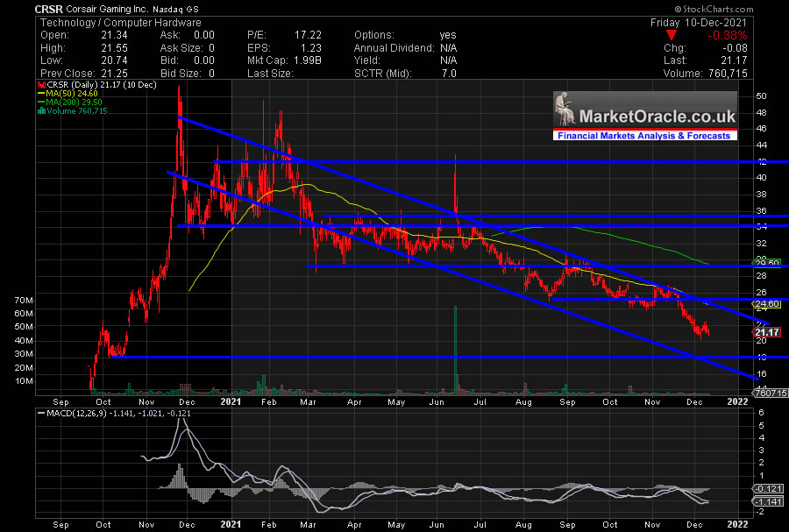
Task: Click the -0.121 MACD histogram value tag
Action: pos(767,487)
